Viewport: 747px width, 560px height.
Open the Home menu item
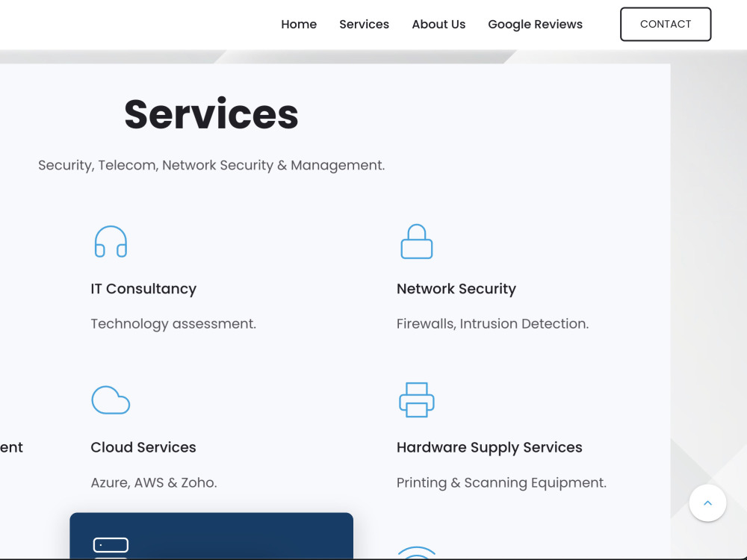click(299, 25)
